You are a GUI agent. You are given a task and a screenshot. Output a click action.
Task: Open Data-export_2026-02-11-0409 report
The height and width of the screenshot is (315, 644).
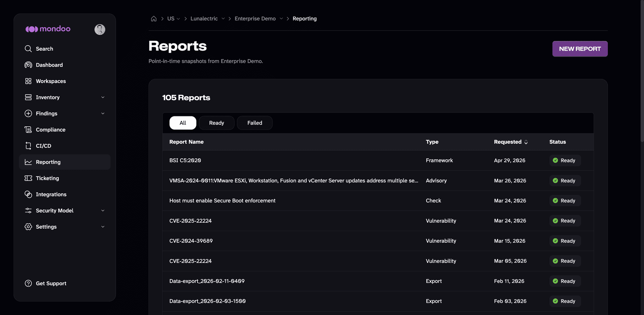[378, 281]
